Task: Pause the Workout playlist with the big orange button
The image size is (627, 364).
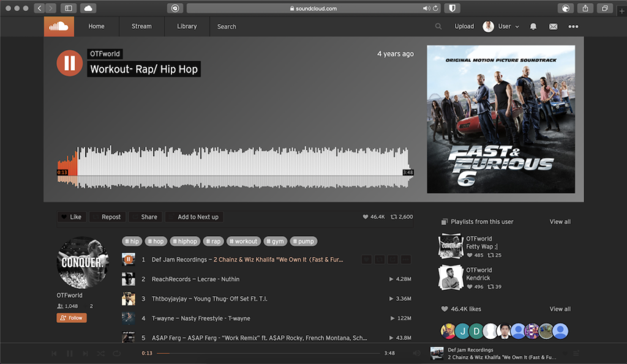Action: (69, 63)
